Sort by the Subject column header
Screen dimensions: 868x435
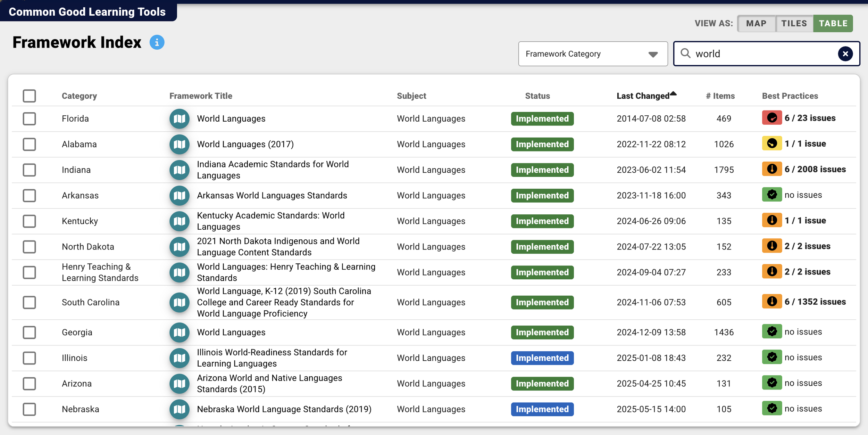click(411, 96)
